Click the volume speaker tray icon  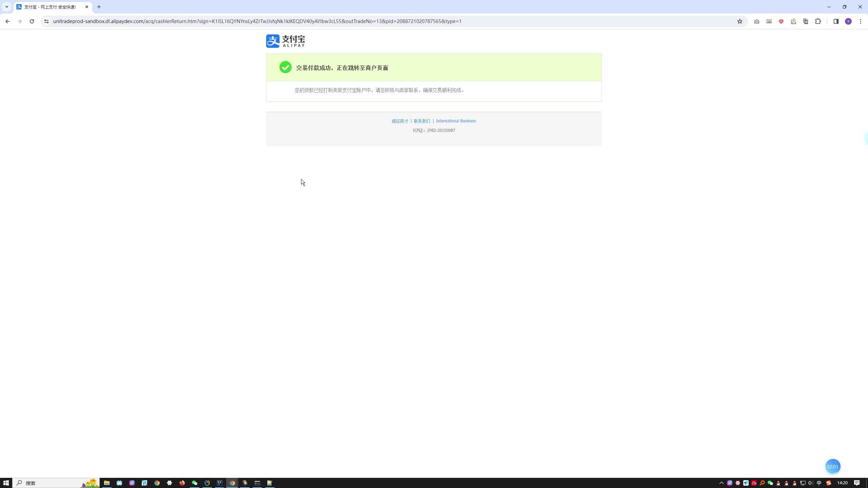[x=811, y=483]
